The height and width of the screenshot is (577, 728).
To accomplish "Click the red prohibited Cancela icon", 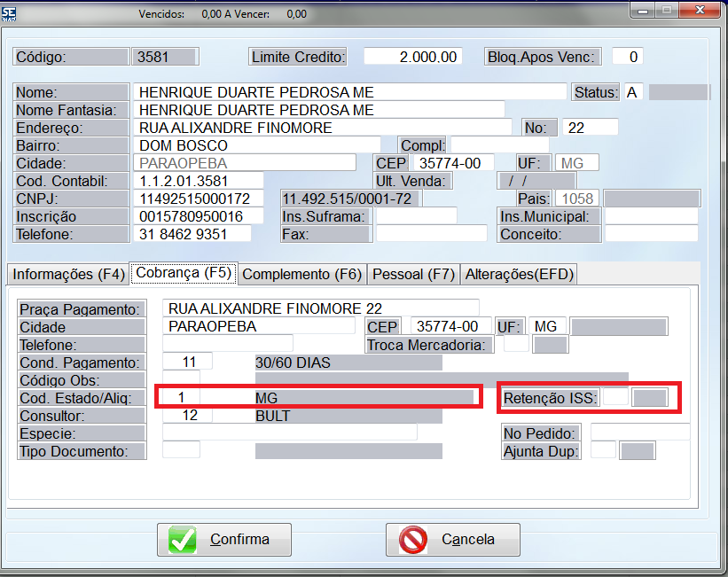I will coord(412,539).
